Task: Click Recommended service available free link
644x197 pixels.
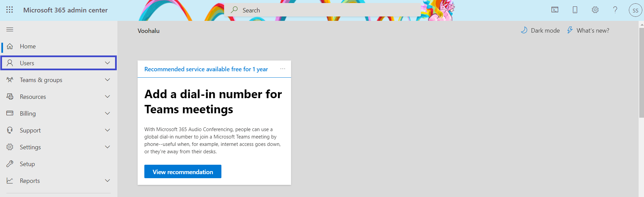Action: pyautogui.click(x=206, y=69)
